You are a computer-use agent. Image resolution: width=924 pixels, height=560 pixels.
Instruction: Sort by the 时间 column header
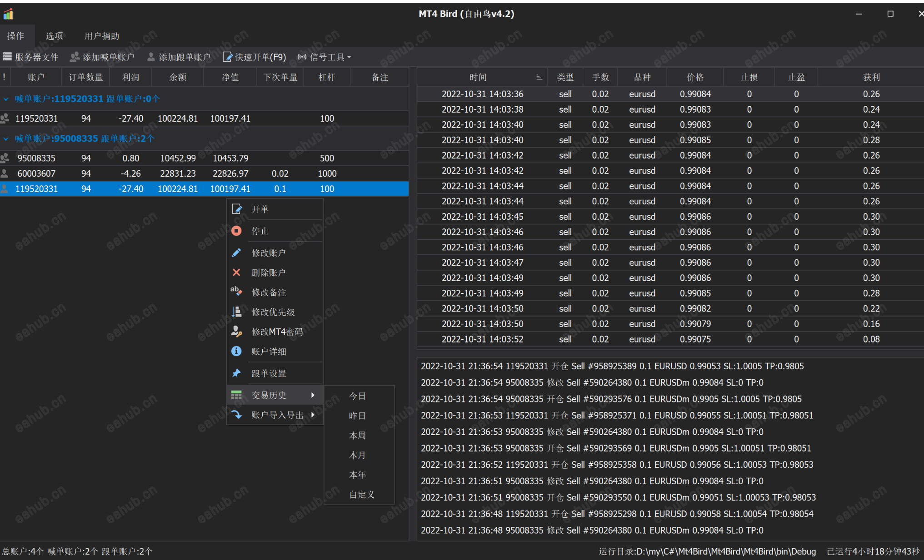478,77
